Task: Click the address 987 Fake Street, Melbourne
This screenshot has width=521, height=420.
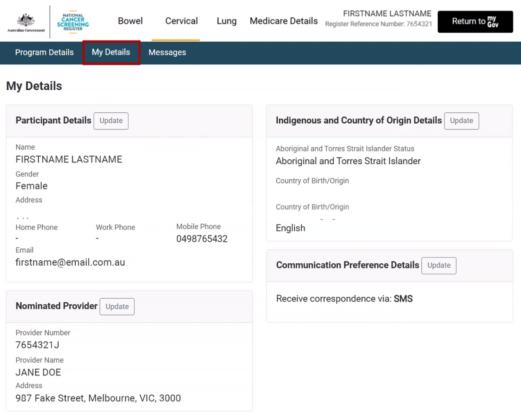Action: pyautogui.click(x=98, y=398)
